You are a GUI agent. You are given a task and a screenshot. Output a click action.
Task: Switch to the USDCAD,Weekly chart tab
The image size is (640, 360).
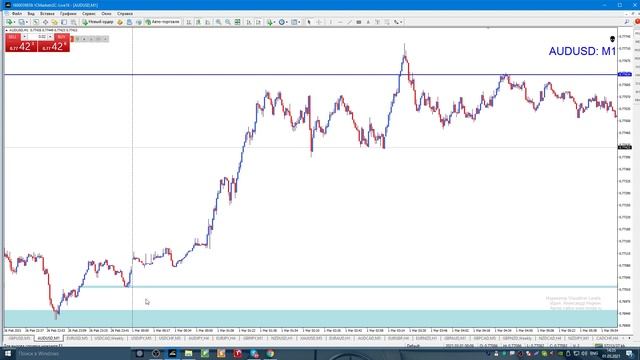tap(109, 338)
